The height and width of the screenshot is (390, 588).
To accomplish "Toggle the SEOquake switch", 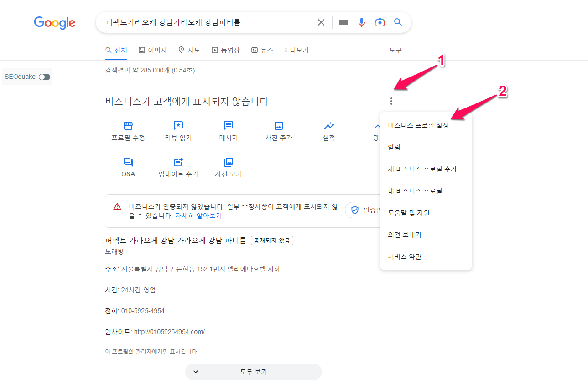I will [x=44, y=77].
